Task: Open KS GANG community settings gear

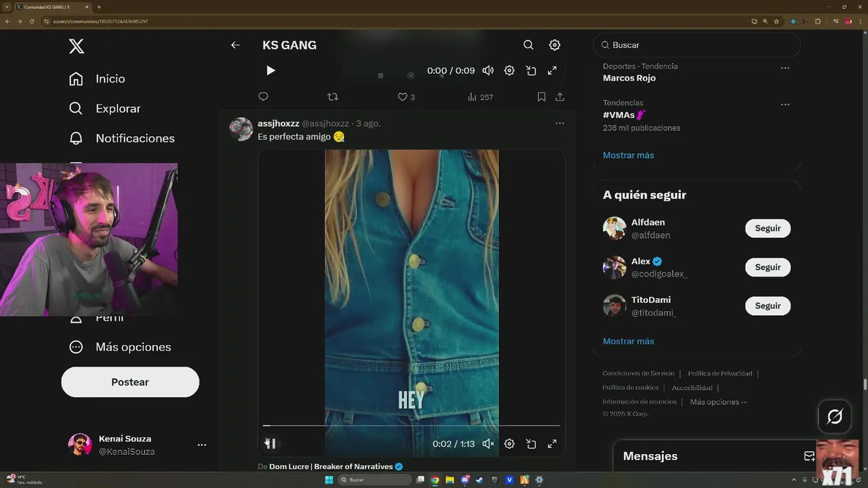Action: pos(555,45)
